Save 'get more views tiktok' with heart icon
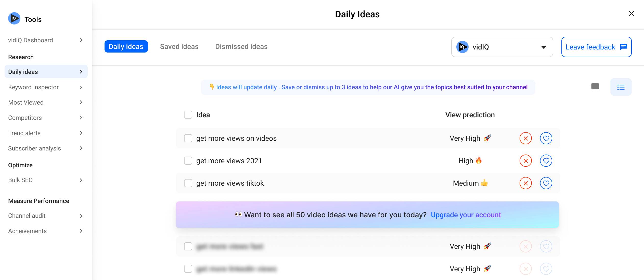644x280 pixels. point(546,183)
